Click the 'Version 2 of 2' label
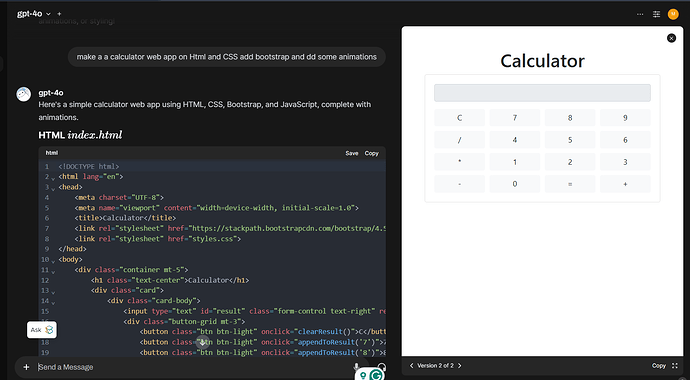Image resolution: width=690 pixels, height=380 pixels. [x=435, y=365]
